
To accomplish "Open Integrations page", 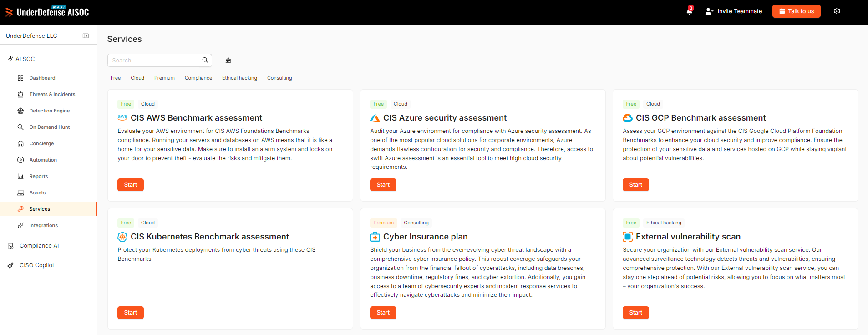I will pyautogui.click(x=44, y=225).
